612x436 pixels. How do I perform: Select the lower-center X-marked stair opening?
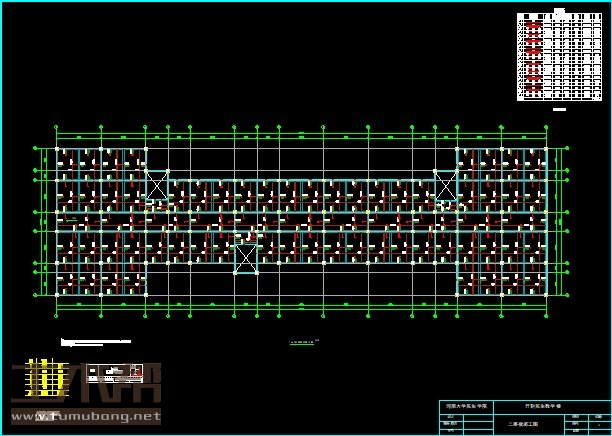pyautogui.click(x=246, y=258)
